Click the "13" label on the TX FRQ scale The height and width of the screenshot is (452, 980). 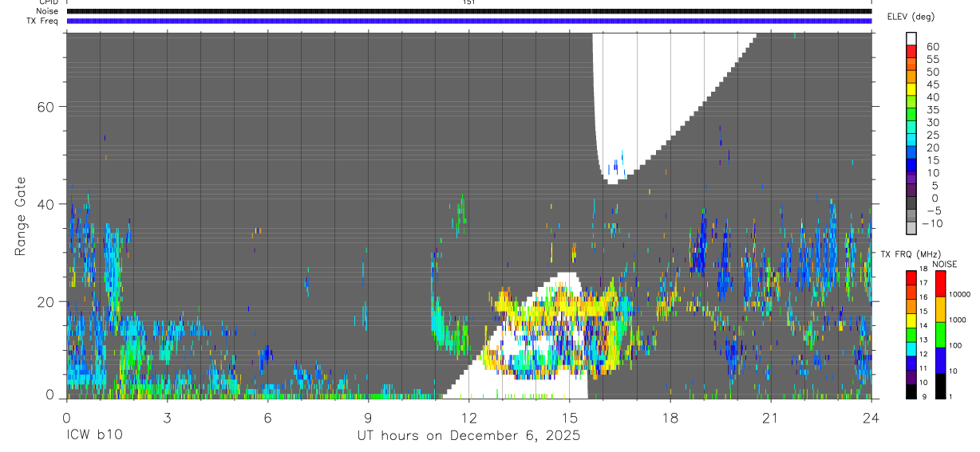[x=925, y=340]
